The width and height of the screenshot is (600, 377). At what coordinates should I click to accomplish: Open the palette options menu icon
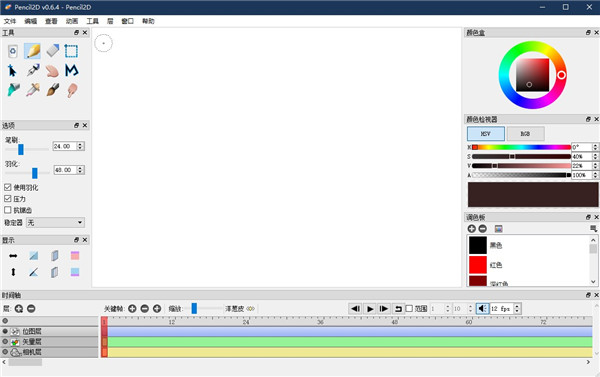click(x=593, y=228)
